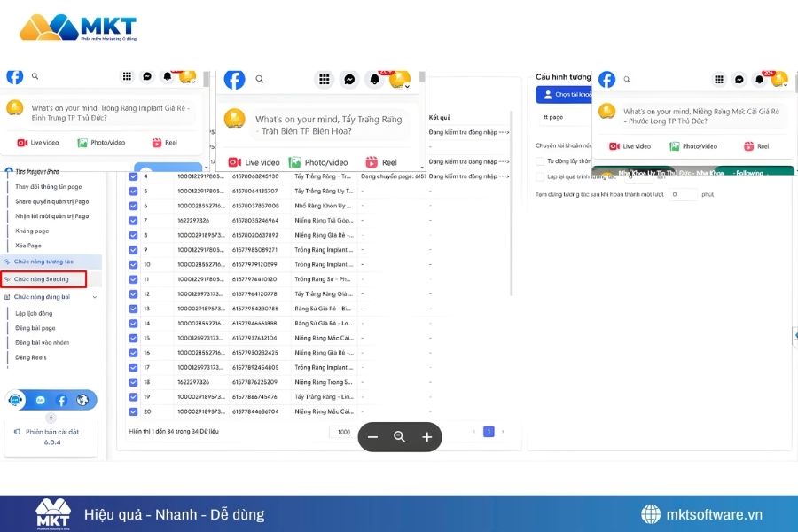The height and width of the screenshot is (532, 798).
Task: Open Messenger in the middle Facebook window
Action: click(350, 80)
